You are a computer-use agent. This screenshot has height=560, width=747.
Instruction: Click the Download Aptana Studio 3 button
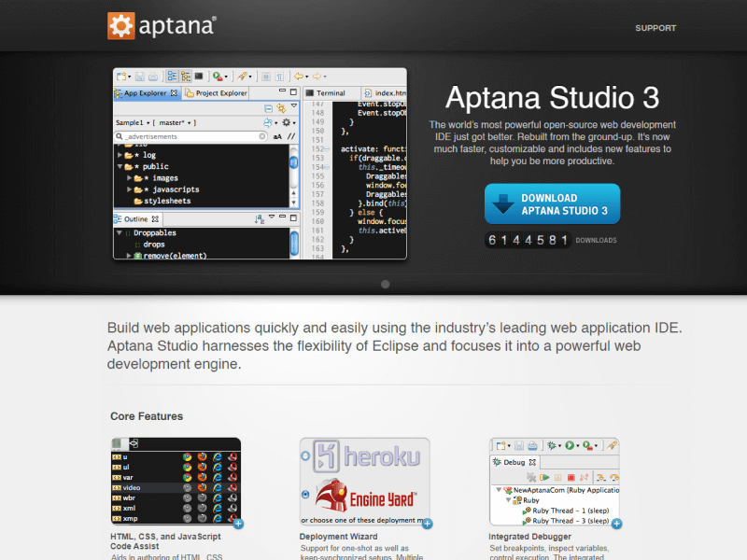552,203
